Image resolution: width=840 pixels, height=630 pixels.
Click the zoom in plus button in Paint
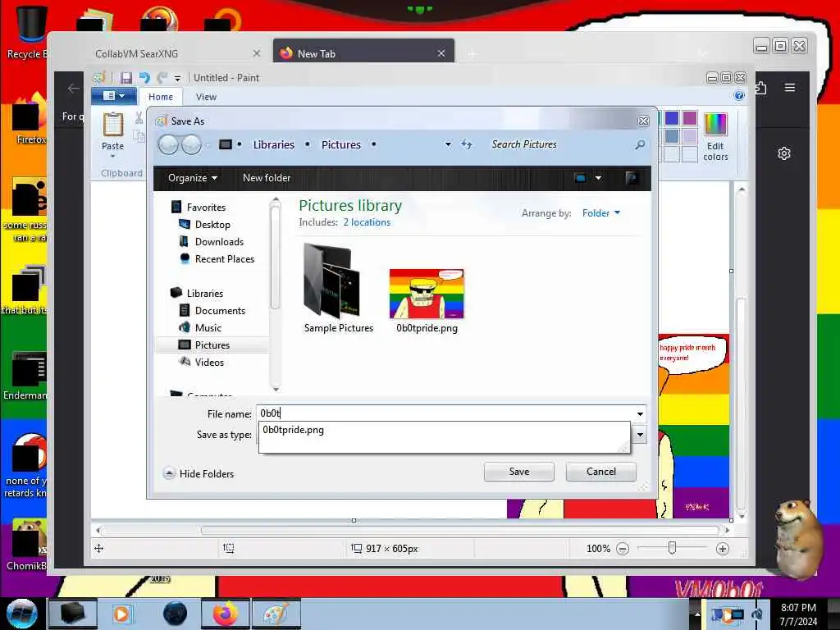pos(722,549)
